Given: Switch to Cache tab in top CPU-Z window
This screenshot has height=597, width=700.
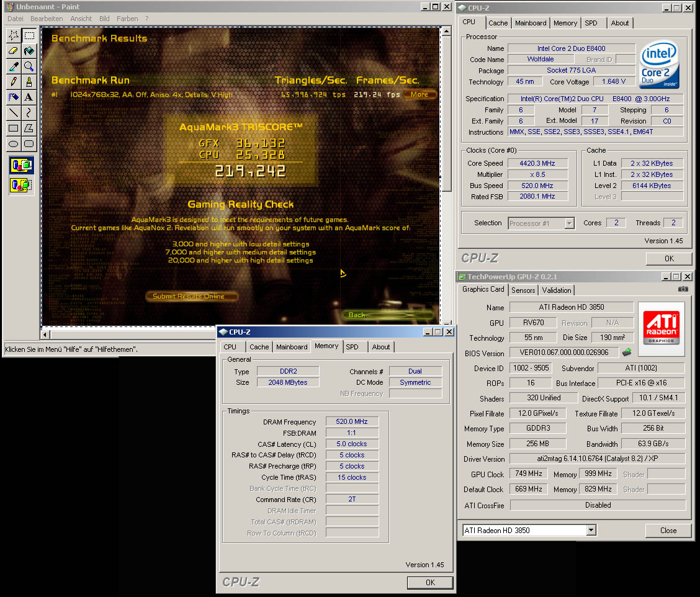Looking at the screenshot, I should [x=498, y=23].
